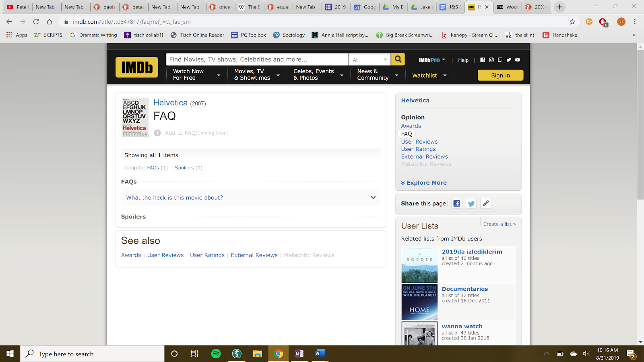Open the IMDbPro dropdown

tap(432, 60)
